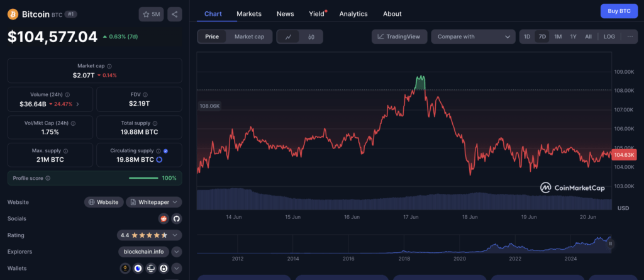The height and width of the screenshot is (280, 644).
Task: Click the Bitcoin orange logo icon
Action: coord(13,14)
